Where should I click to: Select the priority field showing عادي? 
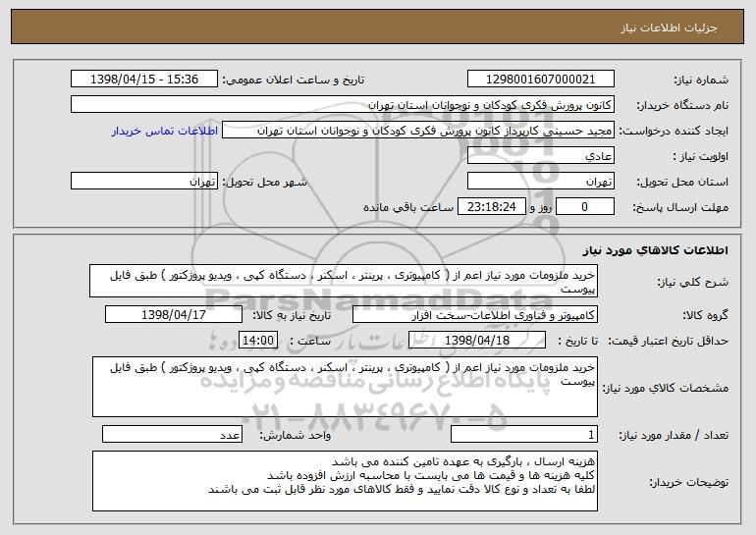tap(540, 156)
